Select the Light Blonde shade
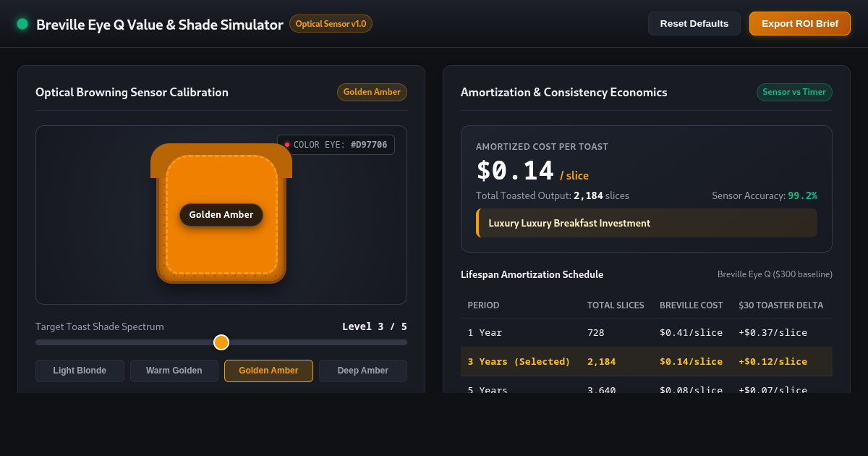The height and width of the screenshot is (456, 868). 80,371
